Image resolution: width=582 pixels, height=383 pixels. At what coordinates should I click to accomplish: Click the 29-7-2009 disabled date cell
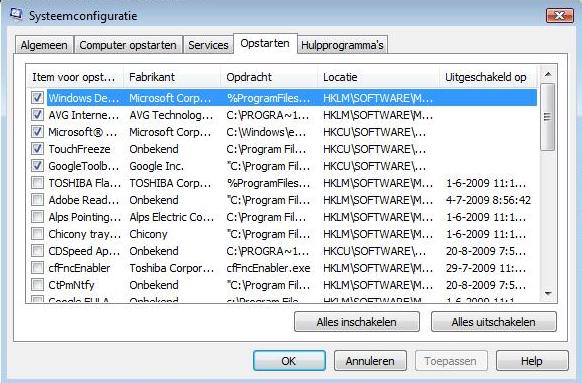tap(486, 268)
